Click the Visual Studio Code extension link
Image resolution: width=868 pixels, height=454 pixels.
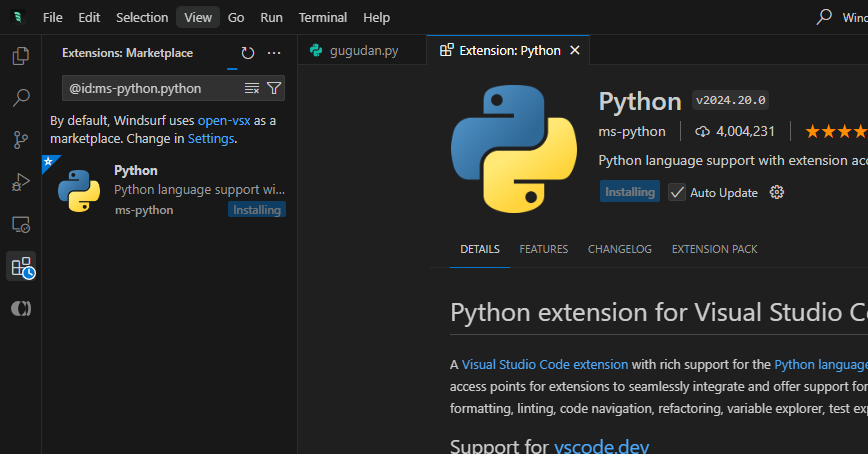(545, 364)
